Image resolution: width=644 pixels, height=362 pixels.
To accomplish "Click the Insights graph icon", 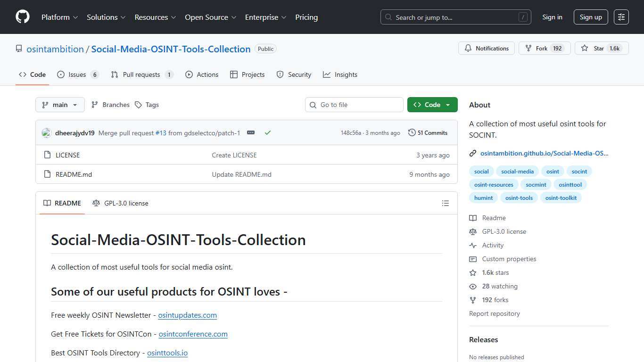I will (x=326, y=74).
